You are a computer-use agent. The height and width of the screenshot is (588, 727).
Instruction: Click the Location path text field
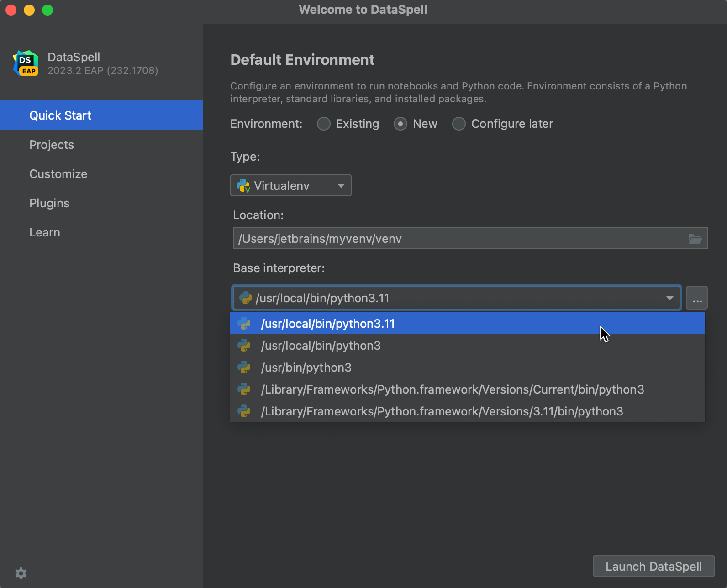pos(457,239)
